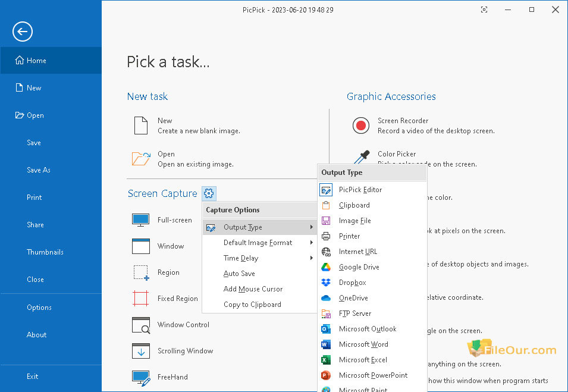Select Google Drive output type text
Viewport: 568px width, 392px height.
[359, 267]
